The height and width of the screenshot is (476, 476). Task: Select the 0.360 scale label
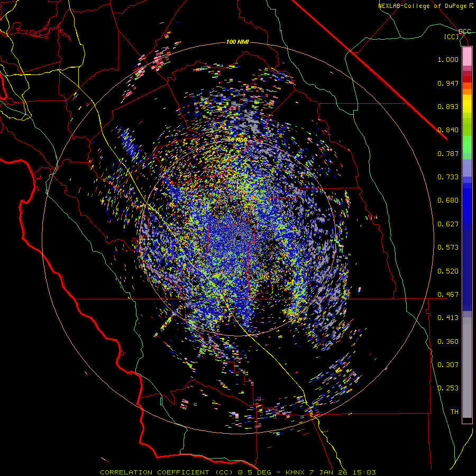point(448,342)
